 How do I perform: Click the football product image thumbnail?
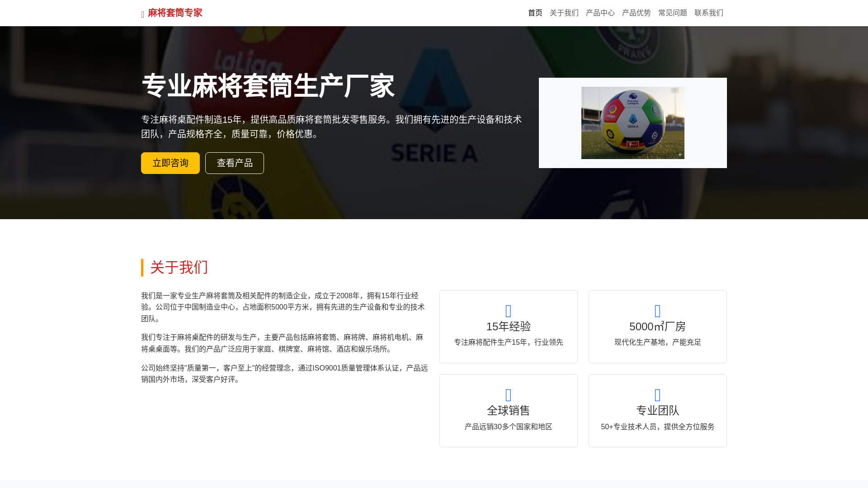coord(633,123)
